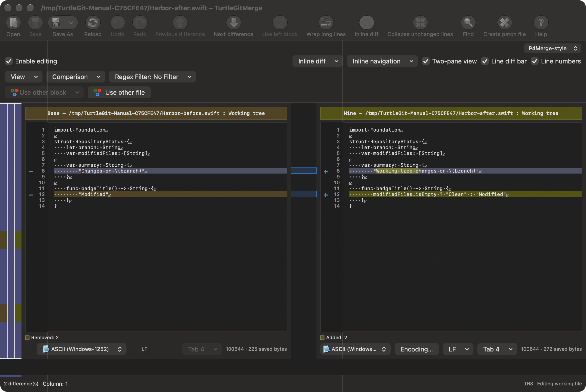Click the upper olive marker in the overview bar
The width and height of the screenshot is (586, 392).
18,240
